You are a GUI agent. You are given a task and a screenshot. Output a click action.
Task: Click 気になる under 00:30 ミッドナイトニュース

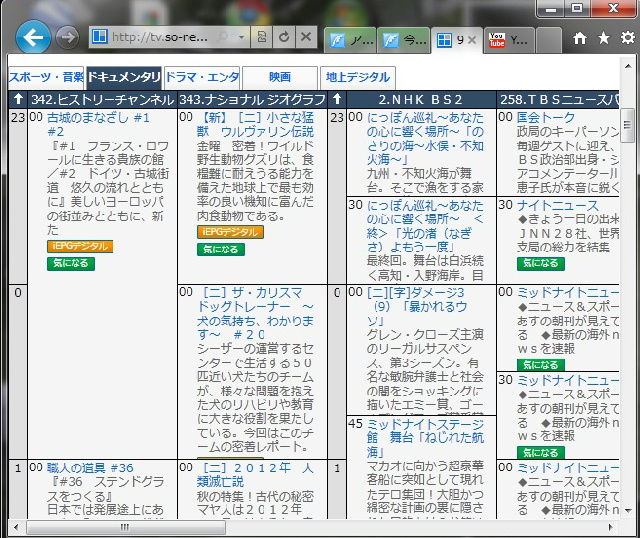tap(541, 452)
